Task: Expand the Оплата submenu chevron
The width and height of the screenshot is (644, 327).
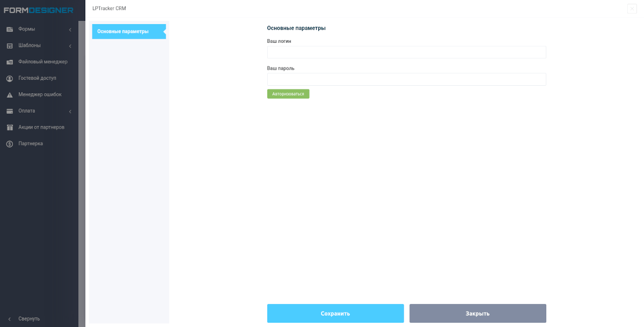Action: pyautogui.click(x=70, y=112)
